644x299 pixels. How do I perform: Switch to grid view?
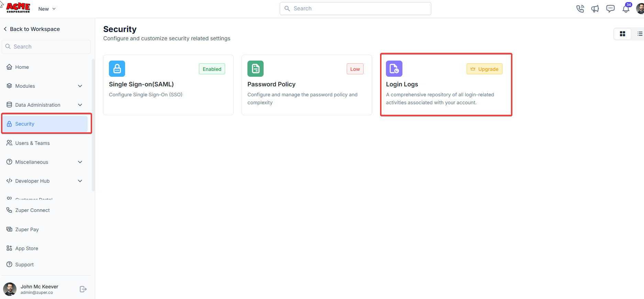[622, 34]
